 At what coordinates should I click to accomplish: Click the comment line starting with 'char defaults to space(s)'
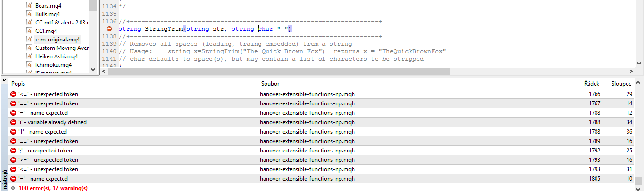(x=271, y=59)
